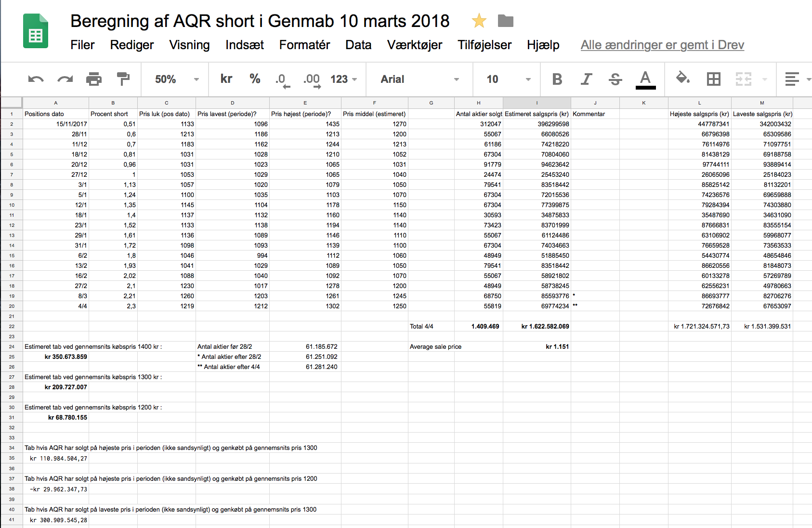This screenshot has height=528, width=812.
Task: Toggle Strikethrough formatting
Action: (x=616, y=79)
